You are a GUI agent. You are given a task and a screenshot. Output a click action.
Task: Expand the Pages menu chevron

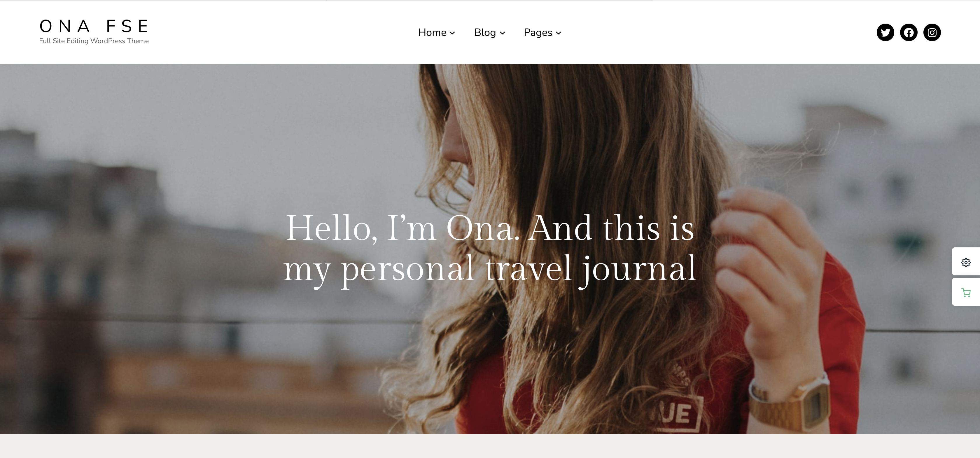coord(559,33)
